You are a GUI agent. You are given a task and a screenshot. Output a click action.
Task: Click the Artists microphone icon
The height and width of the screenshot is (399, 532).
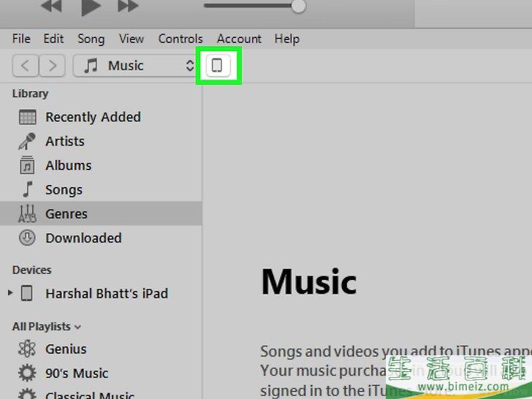tap(27, 141)
